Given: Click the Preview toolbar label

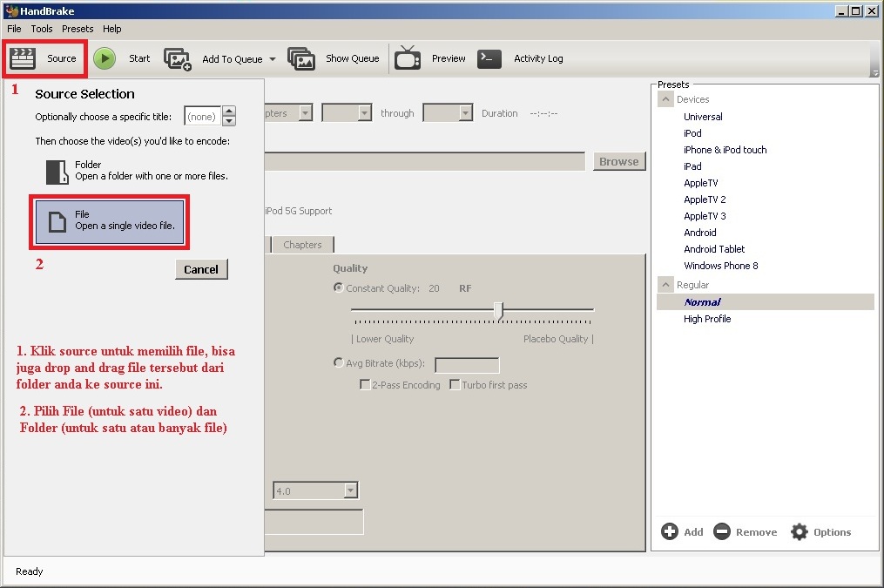Looking at the screenshot, I should (449, 58).
